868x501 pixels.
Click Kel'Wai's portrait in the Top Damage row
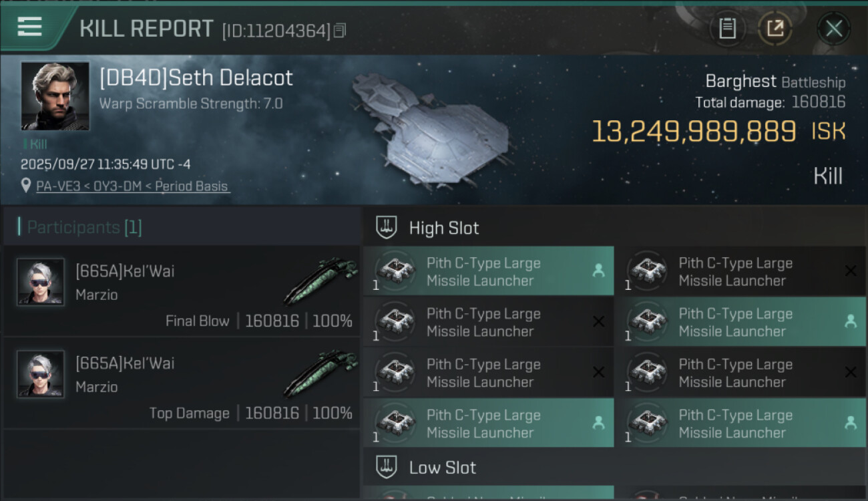coord(41,374)
